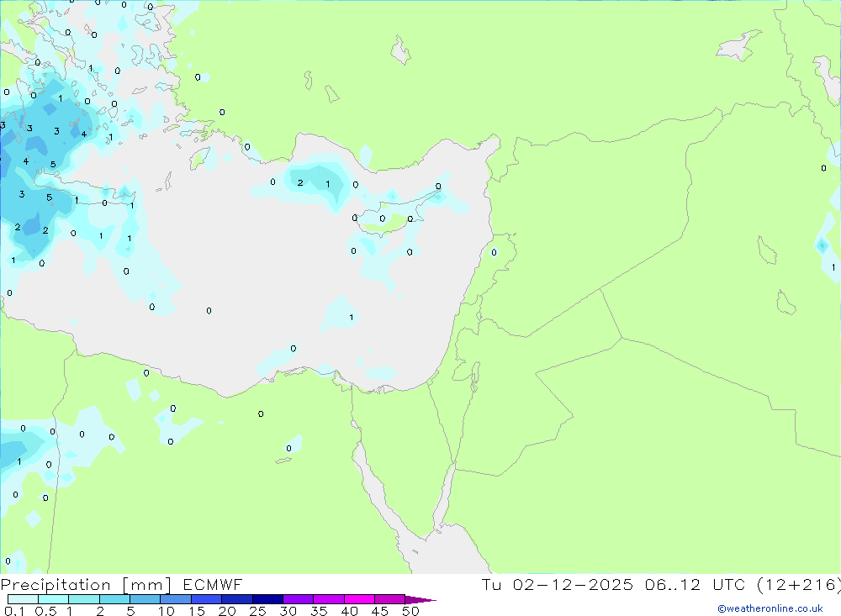Viewport: 841px width, 616px height.
Task: Click the "[mm]" unit label
Action: click(147, 585)
